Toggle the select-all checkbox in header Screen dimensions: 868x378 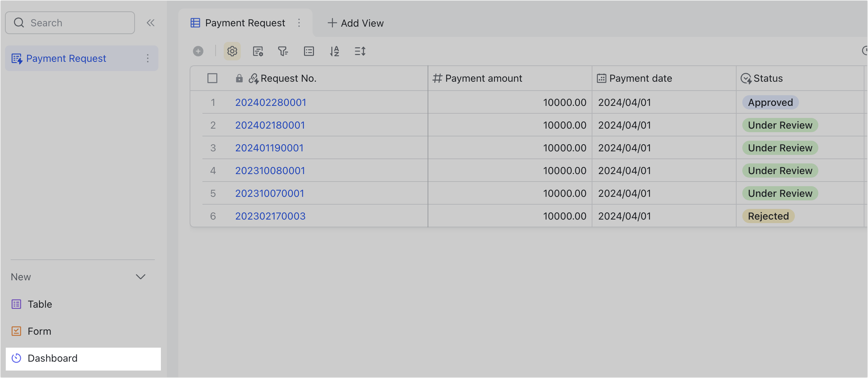click(x=212, y=78)
